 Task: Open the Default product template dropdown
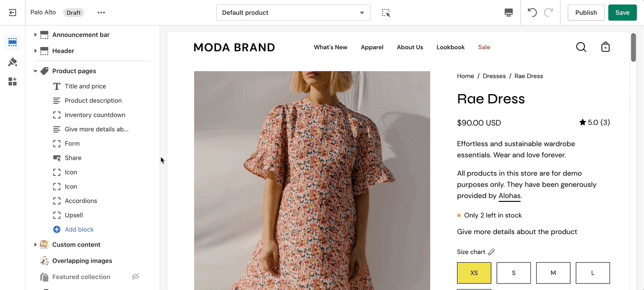[293, 13]
